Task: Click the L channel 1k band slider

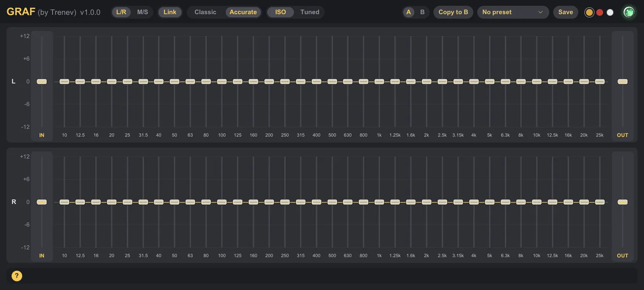Action: click(379, 81)
